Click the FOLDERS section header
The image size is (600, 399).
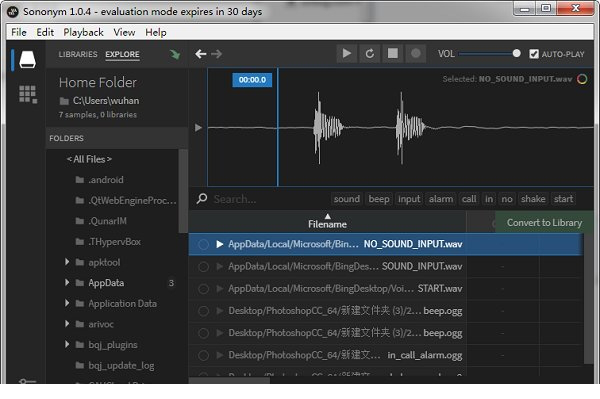[x=66, y=138]
